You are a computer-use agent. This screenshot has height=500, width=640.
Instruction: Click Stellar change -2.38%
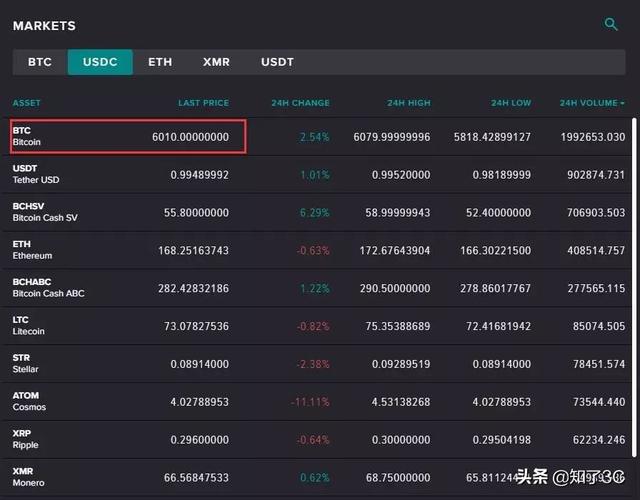coord(313,364)
